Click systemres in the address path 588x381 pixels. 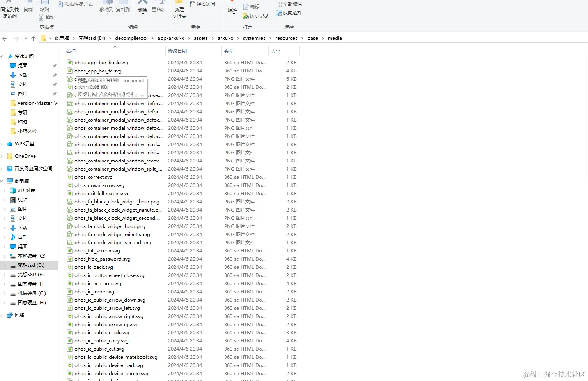[x=254, y=38]
